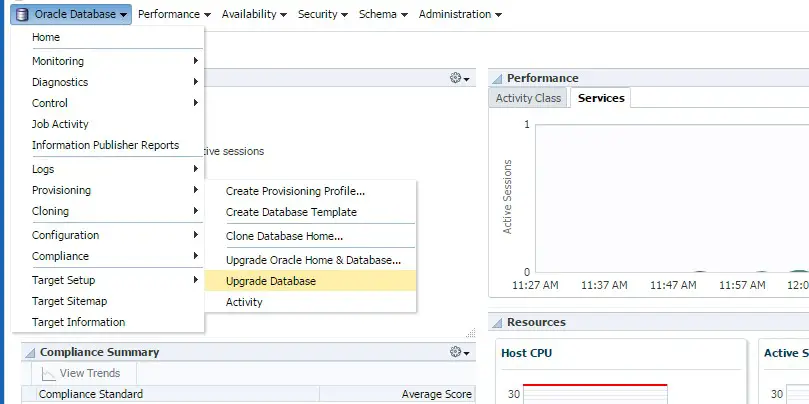This screenshot has width=809, height=404.
Task: Select Target Information entry
Action: pos(107,322)
